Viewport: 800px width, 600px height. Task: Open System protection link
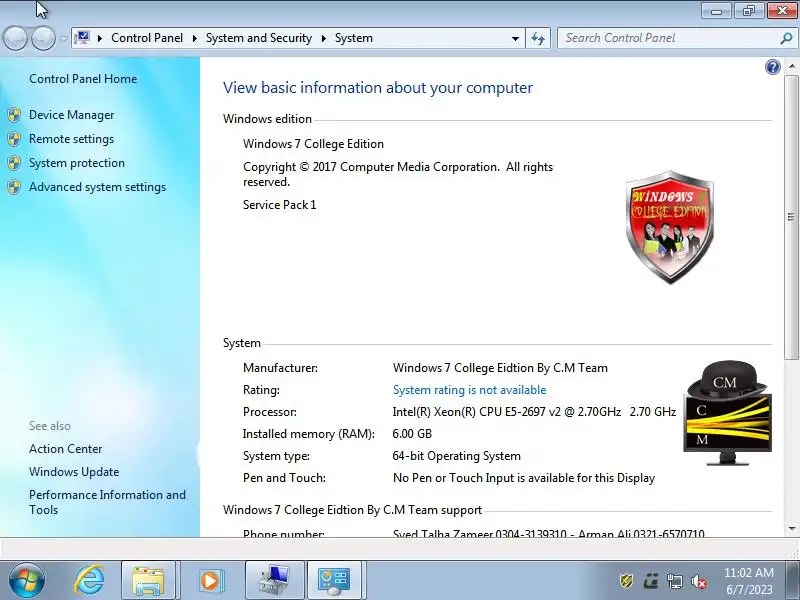[77, 163]
